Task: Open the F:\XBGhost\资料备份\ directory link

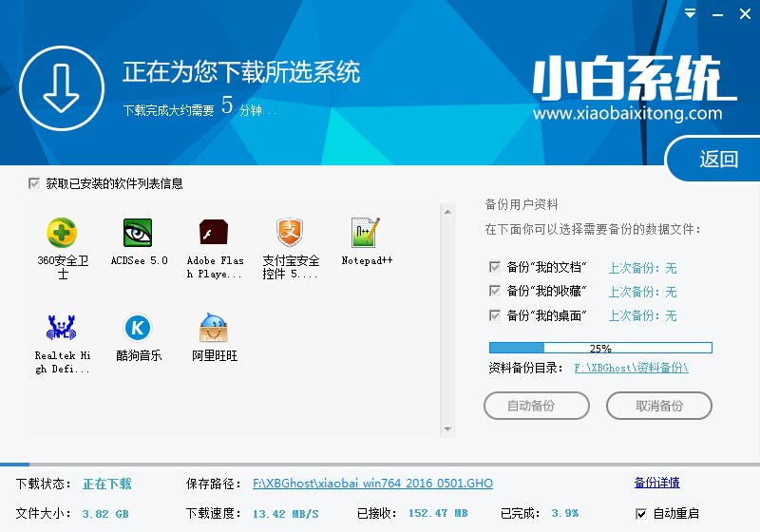Action: click(x=631, y=368)
